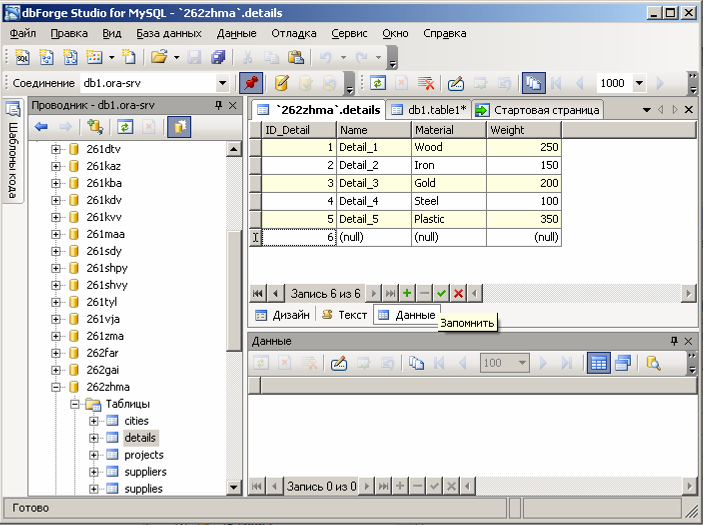This screenshot has height=525, width=703.
Task: Click the open folder toolbar icon
Action: tap(158, 58)
